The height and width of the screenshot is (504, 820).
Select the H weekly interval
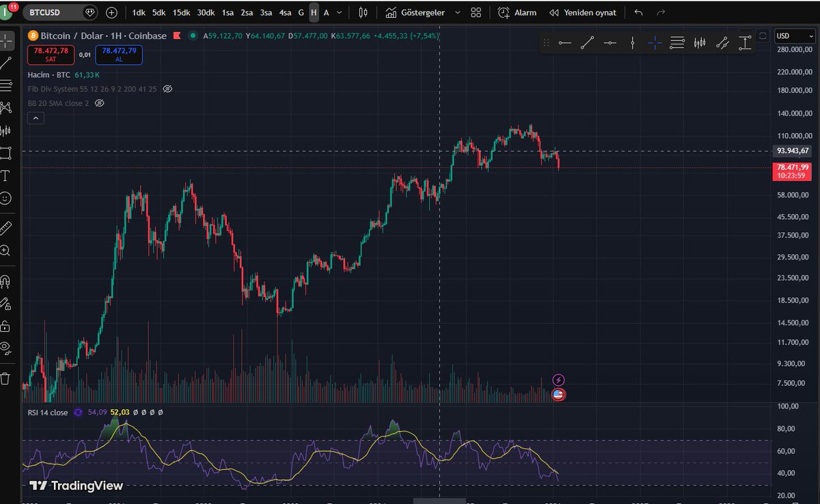tap(314, 12)
